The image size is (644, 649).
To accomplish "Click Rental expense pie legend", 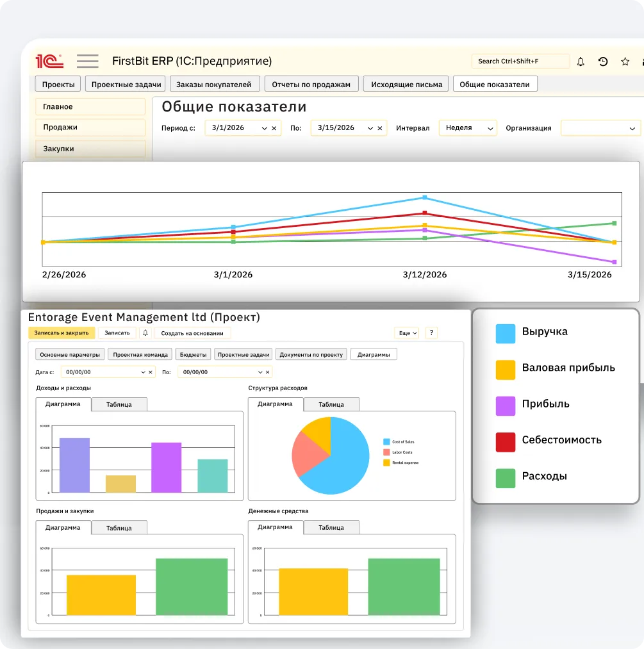I will coord(401,463).
